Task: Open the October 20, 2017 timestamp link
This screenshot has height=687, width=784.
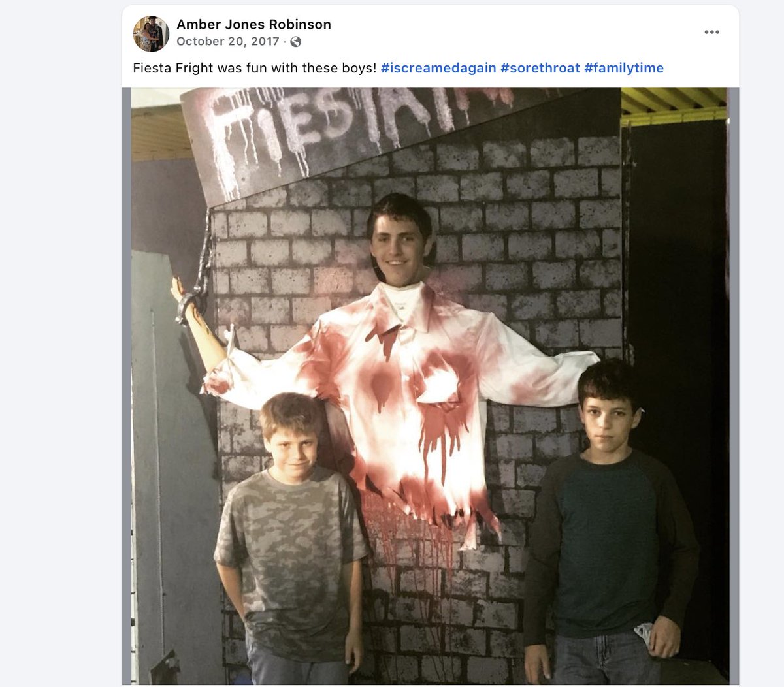Action: click(x=228, y=42)
